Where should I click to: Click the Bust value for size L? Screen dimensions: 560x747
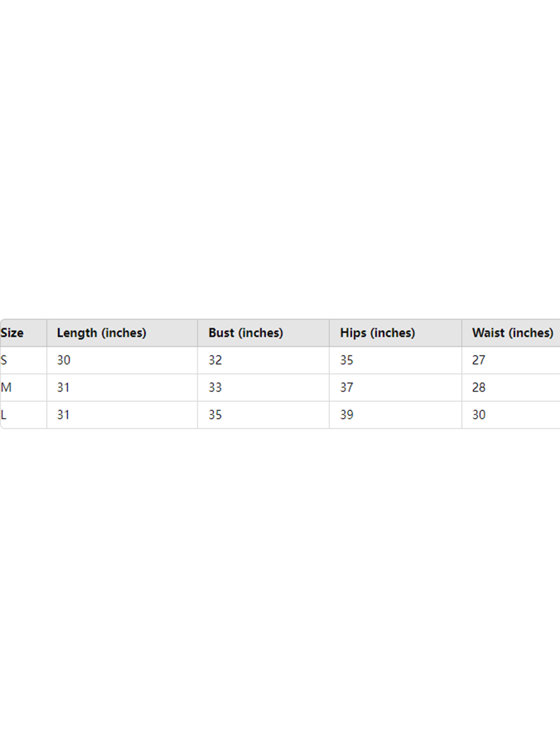(x=215, y=415)
